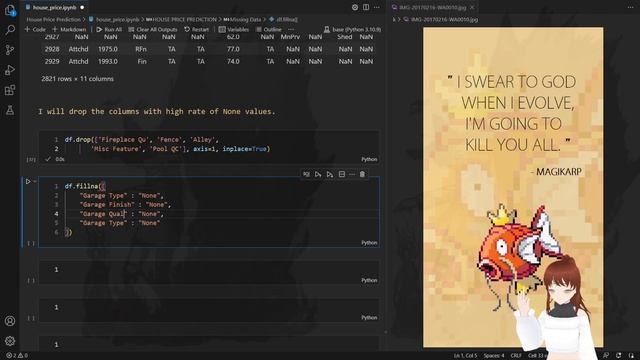
Task: Add a new Markdown cell
Action: (x=69, y=29)
